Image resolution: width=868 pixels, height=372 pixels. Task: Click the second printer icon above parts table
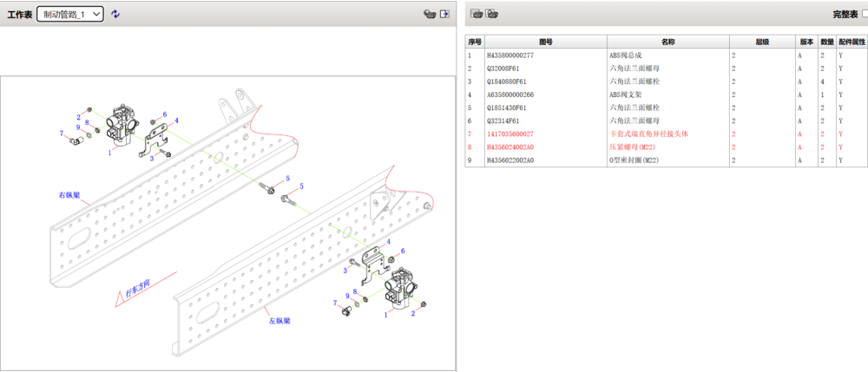pos(491,14)
